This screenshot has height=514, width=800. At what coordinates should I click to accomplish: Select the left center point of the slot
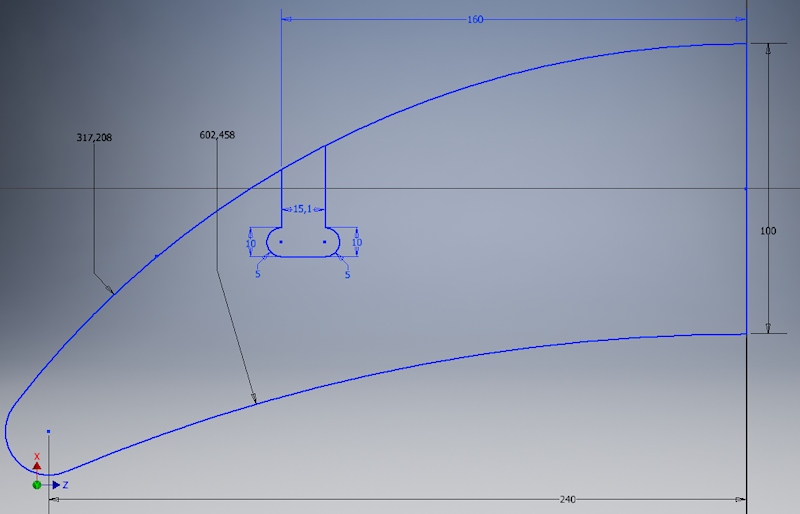coord(281,242)
